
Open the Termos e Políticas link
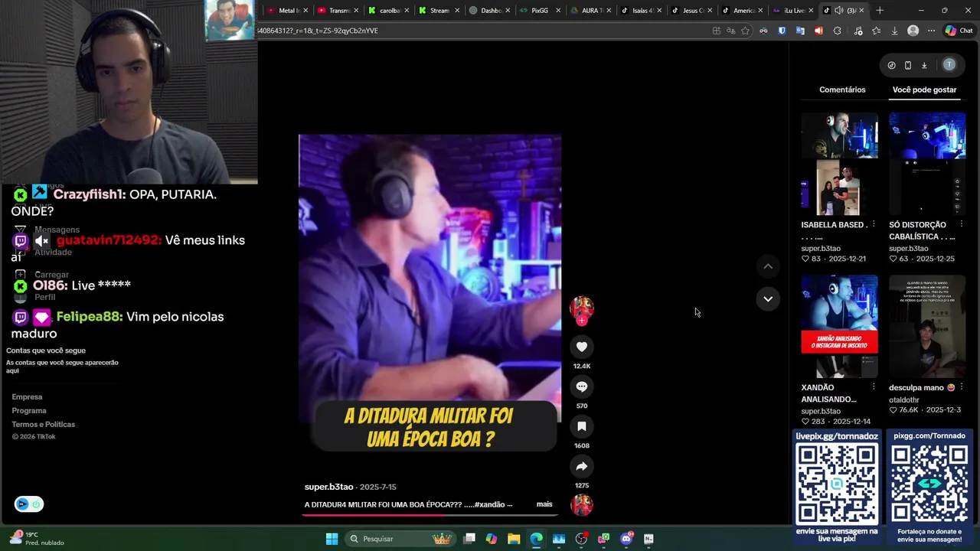click(x=43, y=425)
